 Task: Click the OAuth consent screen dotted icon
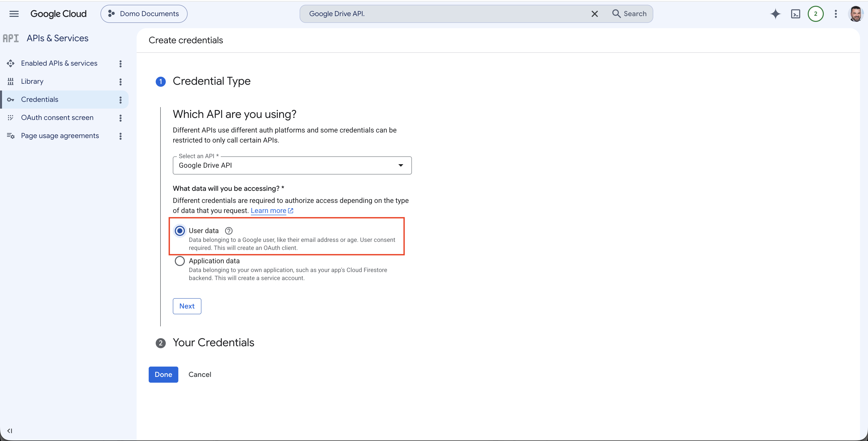[x=11, y=118]
